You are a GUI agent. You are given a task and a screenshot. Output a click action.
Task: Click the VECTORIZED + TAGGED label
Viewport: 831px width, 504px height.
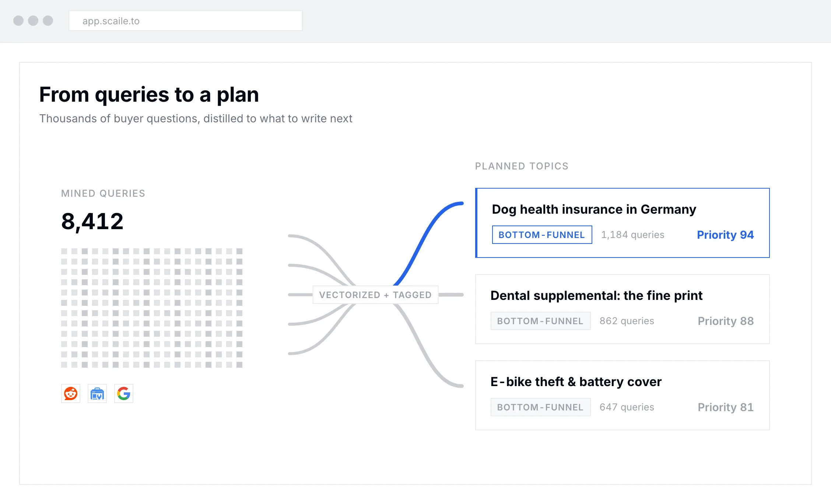click(x=375, y=295)
